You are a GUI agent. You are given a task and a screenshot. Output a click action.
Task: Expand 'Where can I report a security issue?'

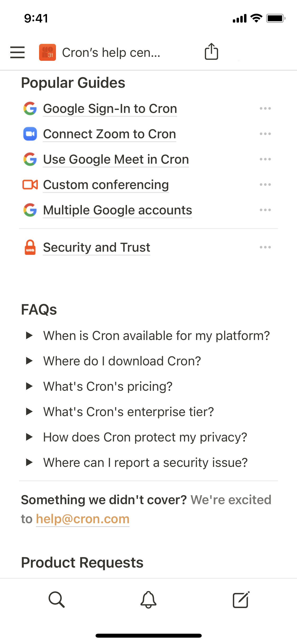click(29, 463)
